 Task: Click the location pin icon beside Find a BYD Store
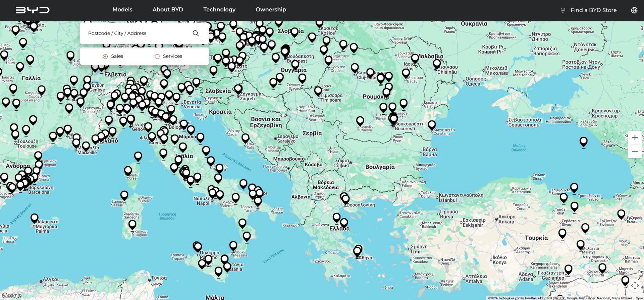tap(563, 10)
